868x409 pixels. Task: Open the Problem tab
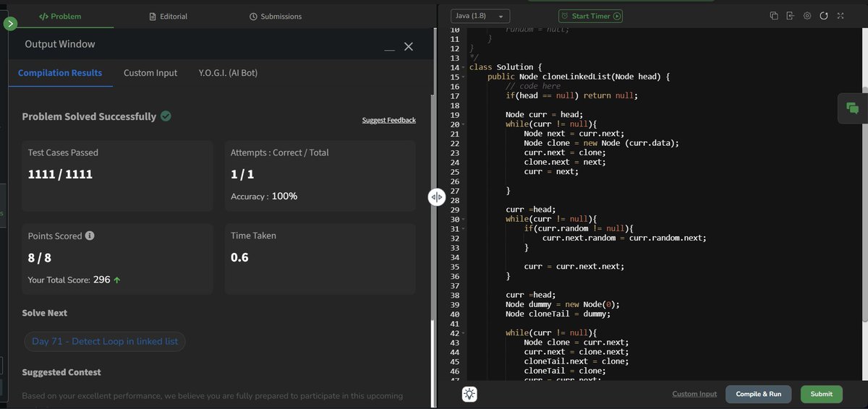(x=61, y=16)
